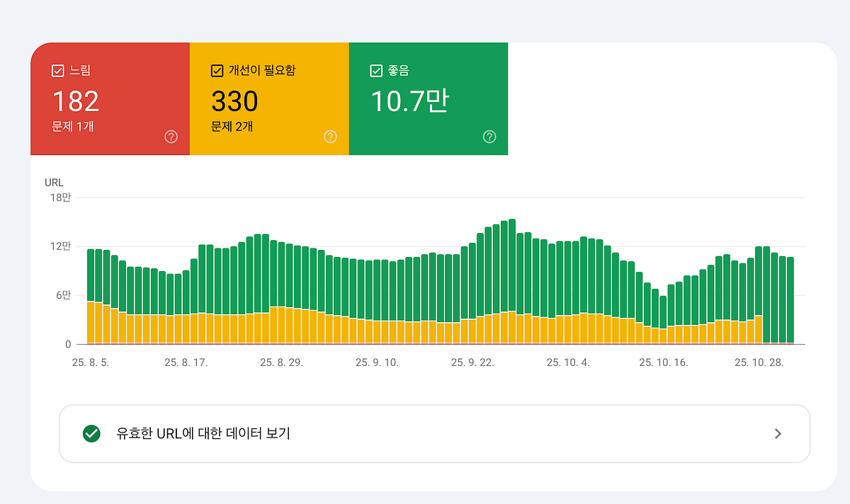Image resolution: width=850 pixels, height=504 pixels.
Task: Click the question mark help icon on the 느림 card
Action: pos(170,137)
